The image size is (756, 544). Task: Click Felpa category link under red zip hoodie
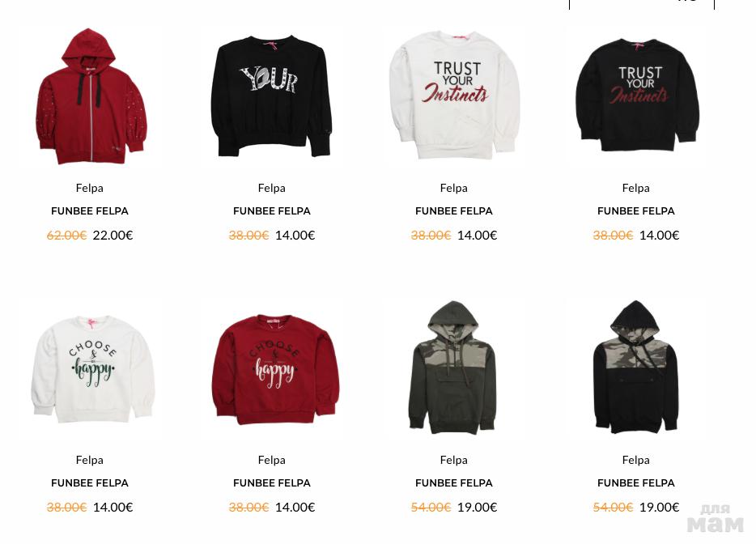(x=90, y=188)
